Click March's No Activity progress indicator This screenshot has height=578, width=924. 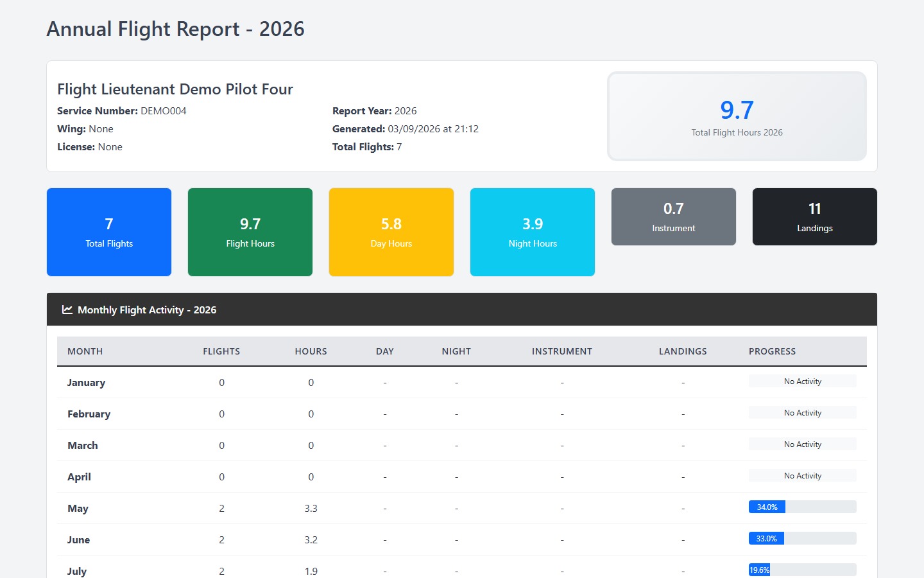803,444
